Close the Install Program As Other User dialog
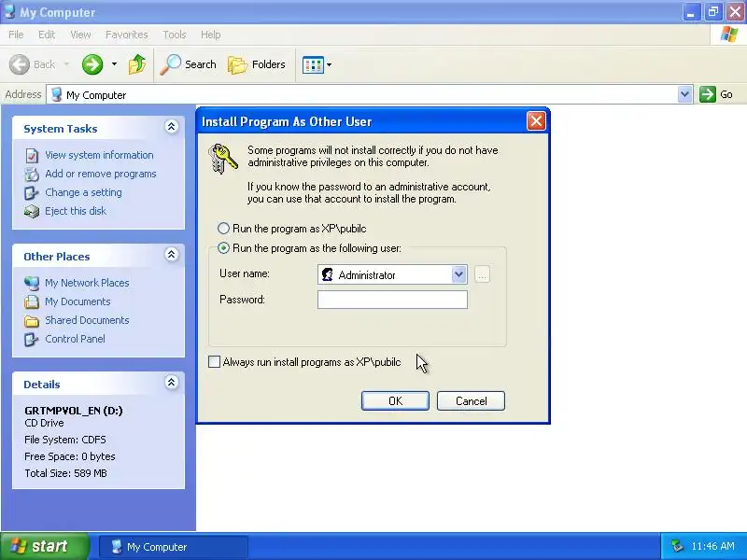 [536, 121]
